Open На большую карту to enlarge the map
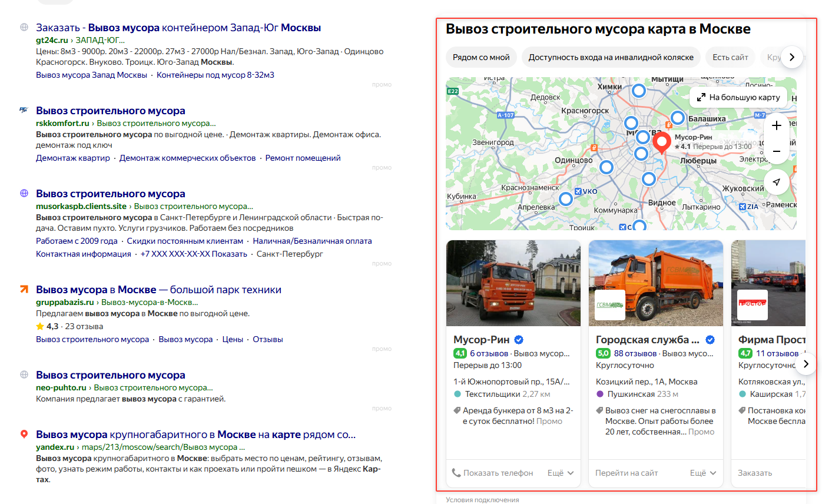This screenshot has height=504, width=822. (x=738, y=97)
